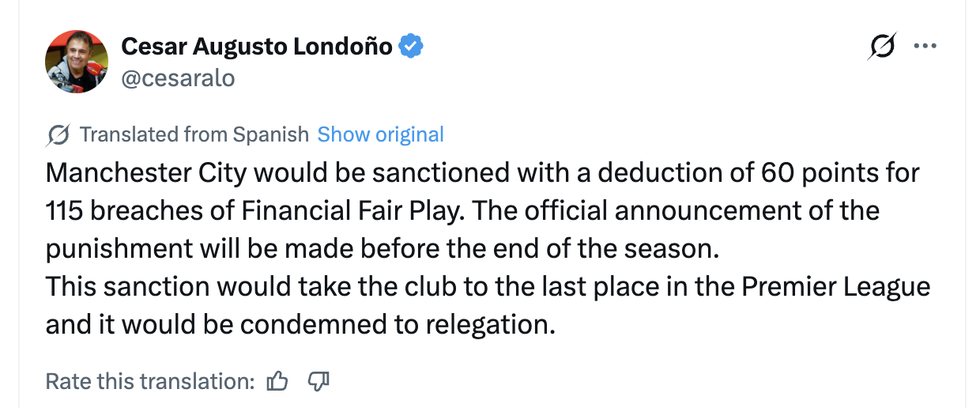Rate the translation with thumbs up

pyautogui.click(x=277, y=382)
